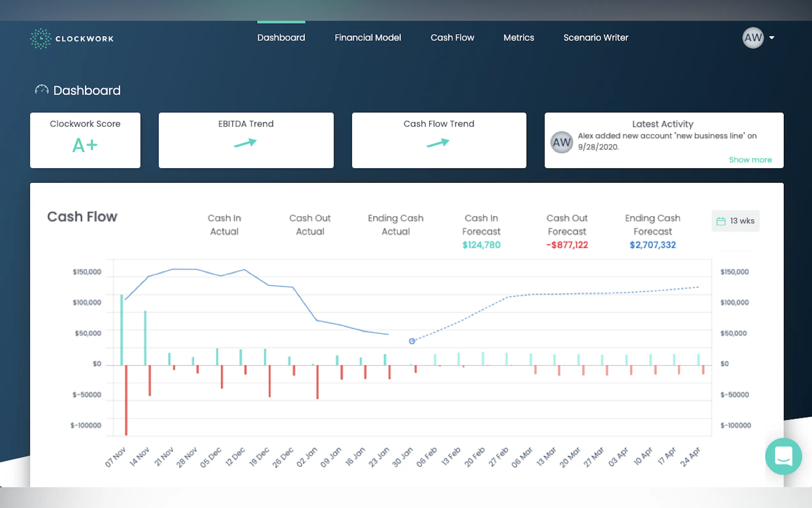Screen dimensions: 812x508
Task: Go to the Metrics tab
Action: pyautogui.click(x=518, y=38)
